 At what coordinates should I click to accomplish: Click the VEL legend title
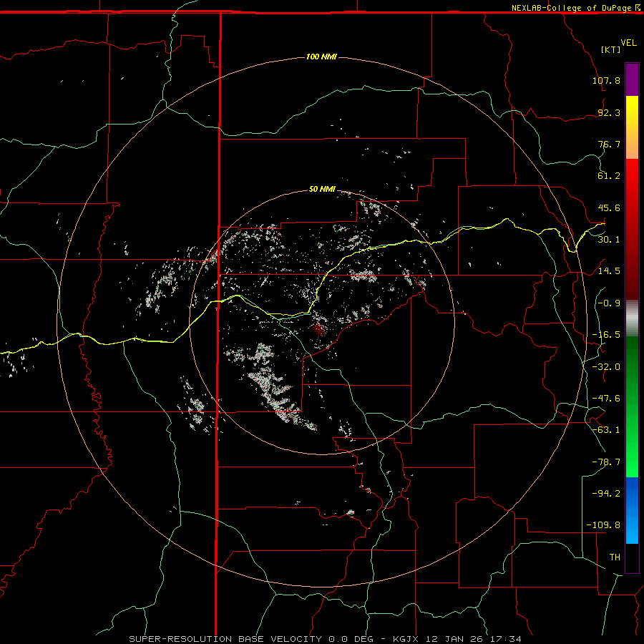628,42
